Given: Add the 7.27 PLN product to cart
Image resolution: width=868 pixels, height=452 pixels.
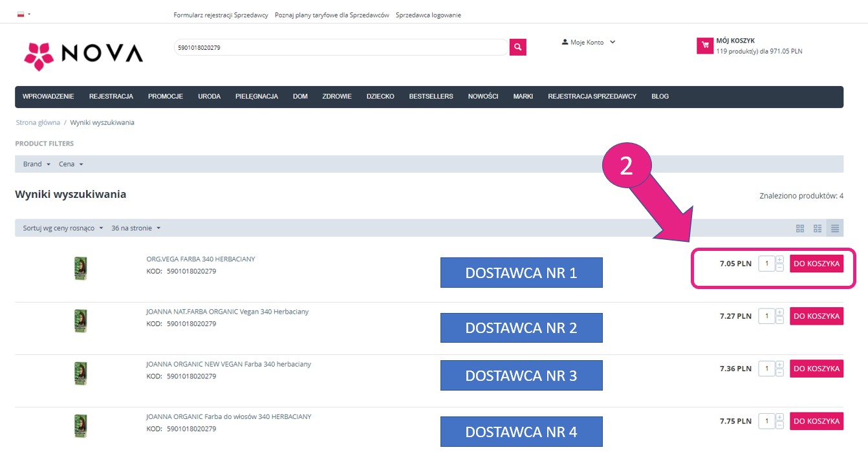Looking at the screenshot, I should pos(816,316).
